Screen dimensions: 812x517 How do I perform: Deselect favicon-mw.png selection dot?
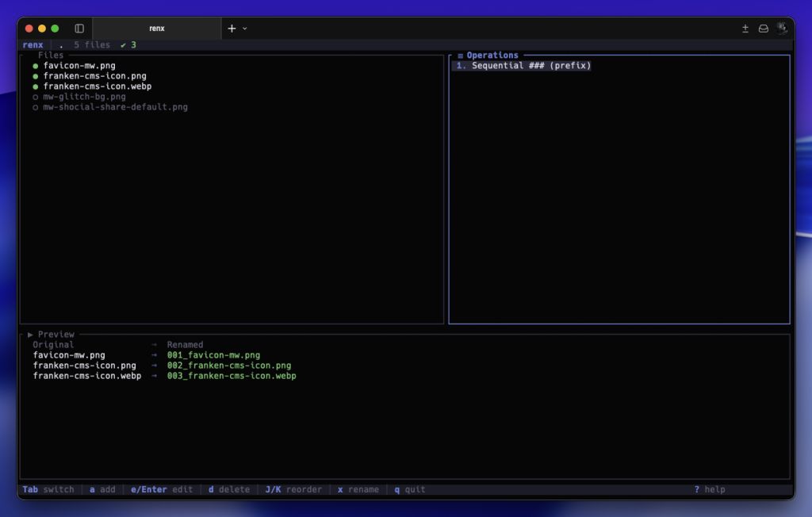click(x=35, y=66)
